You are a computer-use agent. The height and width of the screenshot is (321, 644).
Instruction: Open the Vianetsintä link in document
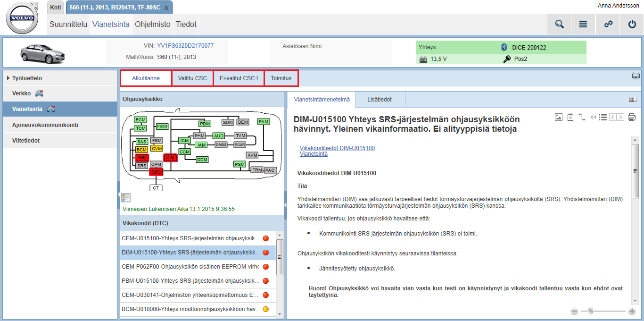point(314,154)
